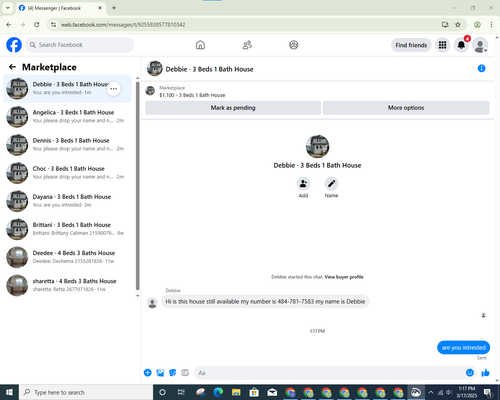Open conversation information panel

pyautogui.click(x=481, y=68)
